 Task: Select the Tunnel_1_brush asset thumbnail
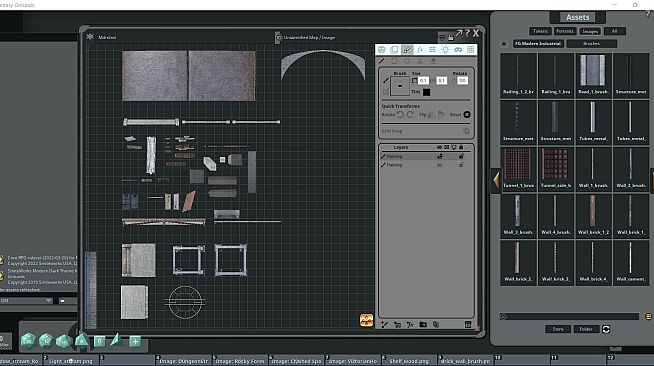(x=518, y=169)
